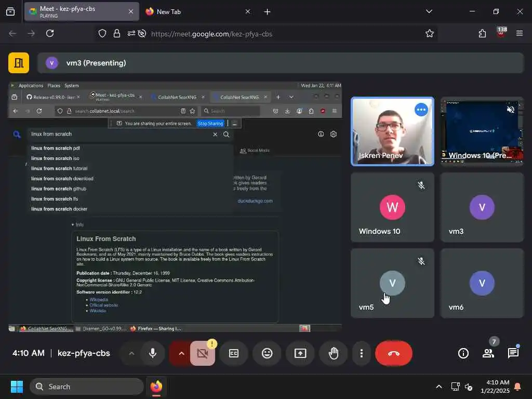Show the participants panel

(x=488, y=353)
